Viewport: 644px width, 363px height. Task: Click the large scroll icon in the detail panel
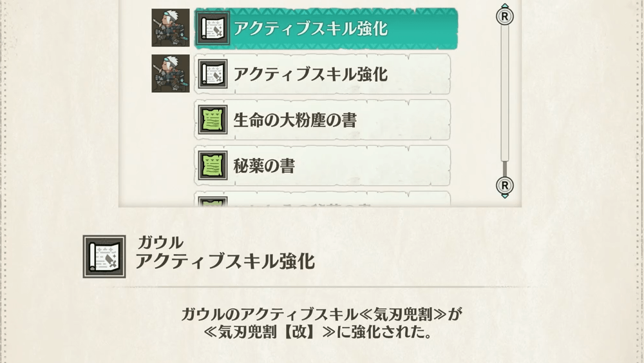[104, 257]
